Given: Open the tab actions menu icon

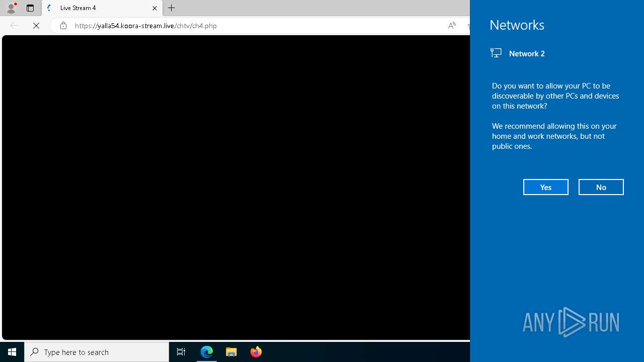Looking at the screenshot, I should pyautogui.click(x=30, y=8).
